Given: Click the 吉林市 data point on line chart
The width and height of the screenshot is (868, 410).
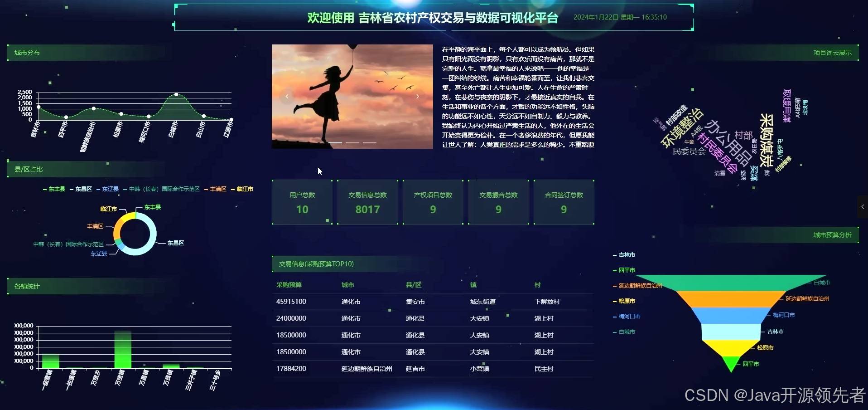Looking at the screenshot, I should [39, 107].
